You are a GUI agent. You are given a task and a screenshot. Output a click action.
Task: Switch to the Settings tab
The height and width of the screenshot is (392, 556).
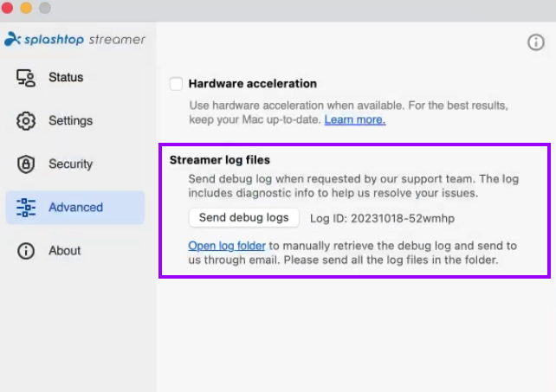point(70,121)
